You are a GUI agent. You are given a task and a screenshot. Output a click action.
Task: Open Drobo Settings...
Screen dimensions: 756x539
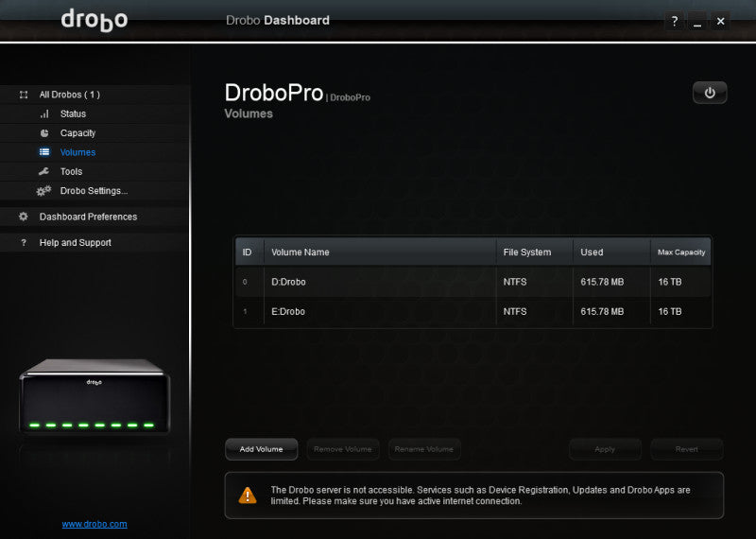coord(94,191)
